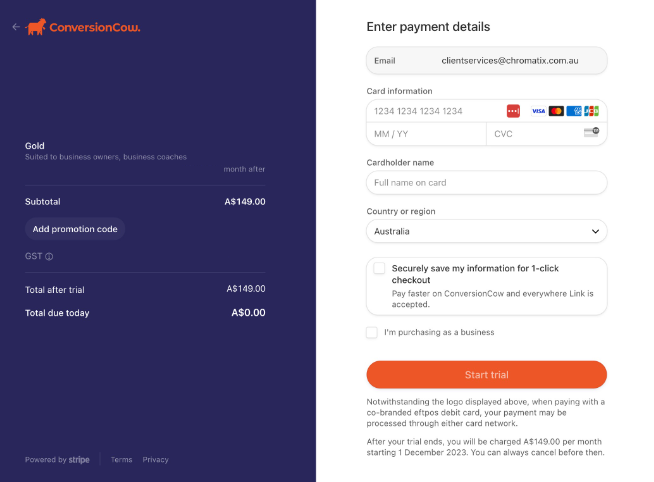This screenshot has height=482, width=654.
Task: Focus the card number input field
Action: [x=436, y=111]
